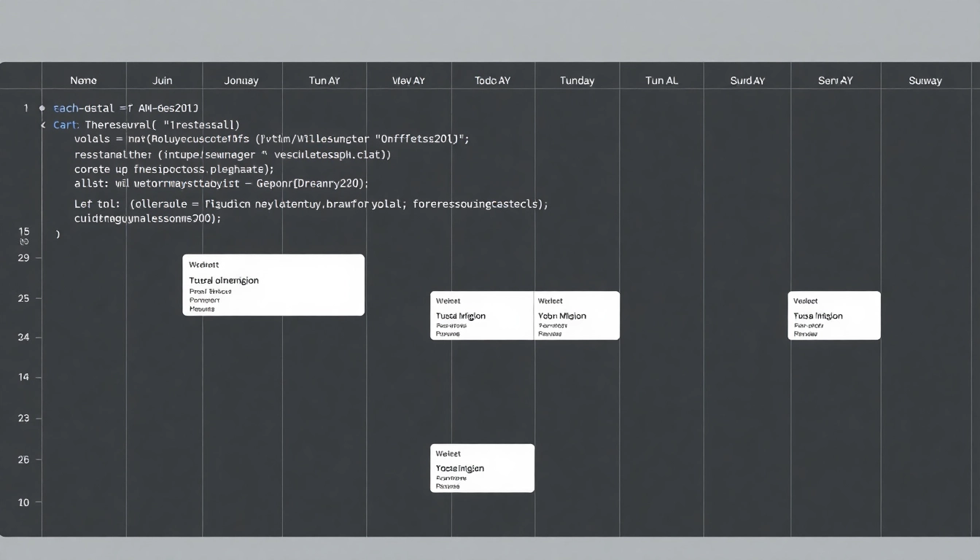The height and width of the screenshot is (560, 980).
Task: Click the code line starting "Lef tol:"
Action: (311, 204)
